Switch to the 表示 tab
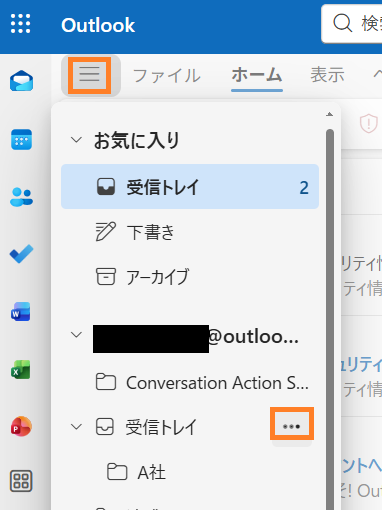 coord(327,75)
